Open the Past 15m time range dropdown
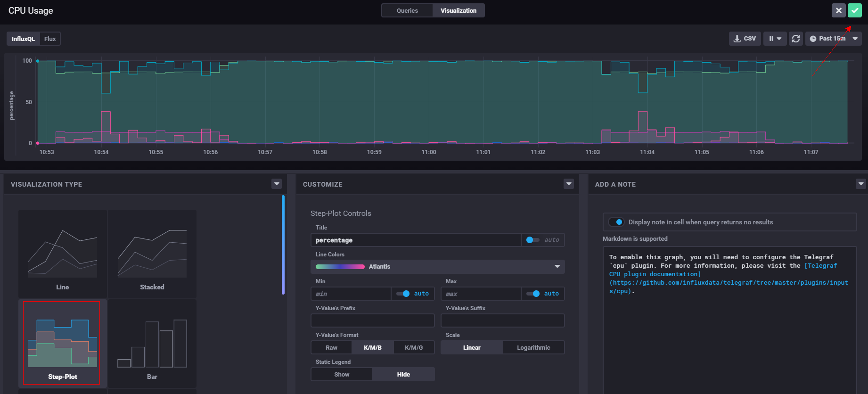Image resolution: width=868 pixels, height=394 pixels. coord(833,39)
